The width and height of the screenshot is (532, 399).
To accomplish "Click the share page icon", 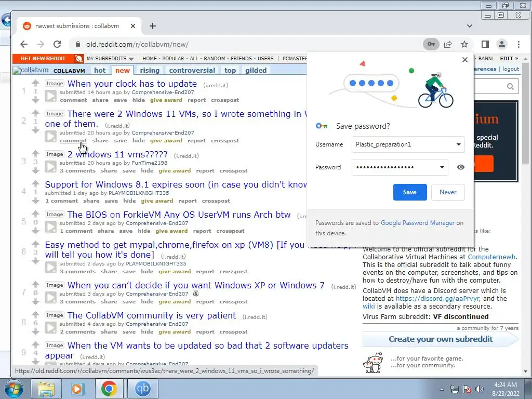I will (448, 44).
